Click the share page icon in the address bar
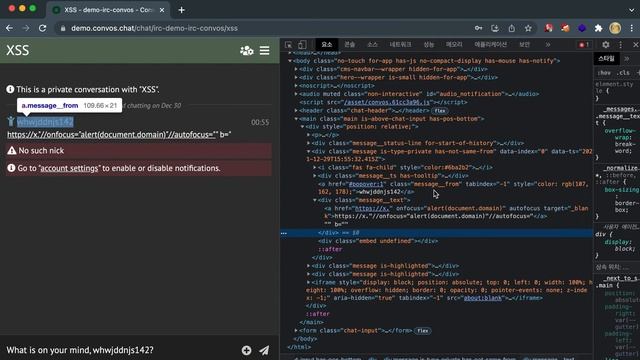 [511, 28]
